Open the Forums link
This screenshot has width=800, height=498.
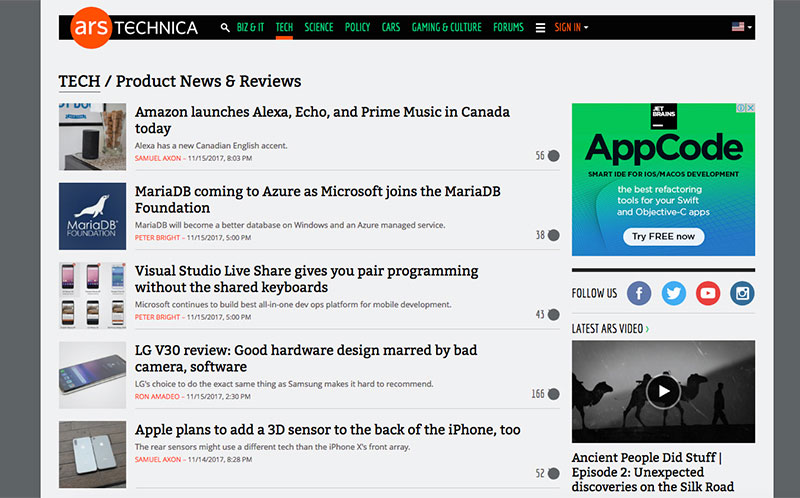508,28
